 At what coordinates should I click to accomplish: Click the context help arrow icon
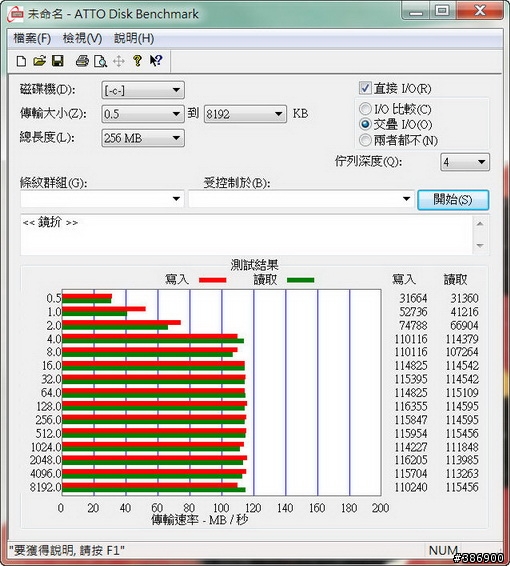coord(156,61)
